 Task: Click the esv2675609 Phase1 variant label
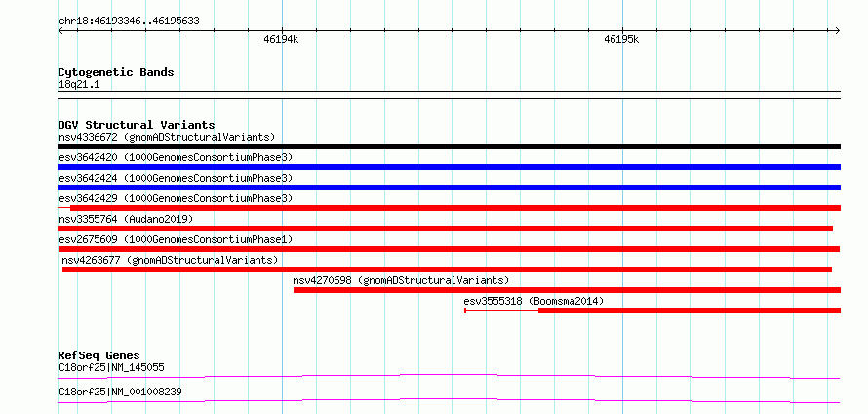click(x=176, y=239)
